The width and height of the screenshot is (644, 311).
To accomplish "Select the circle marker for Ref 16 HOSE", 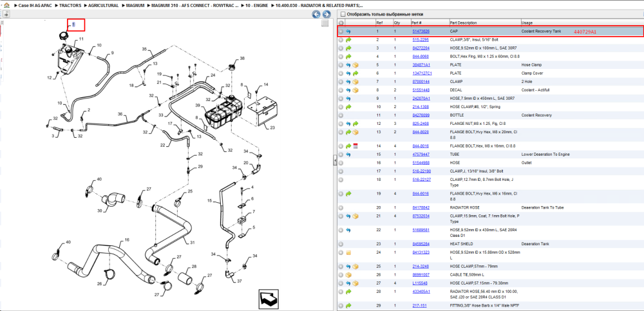I will (341, 163).
